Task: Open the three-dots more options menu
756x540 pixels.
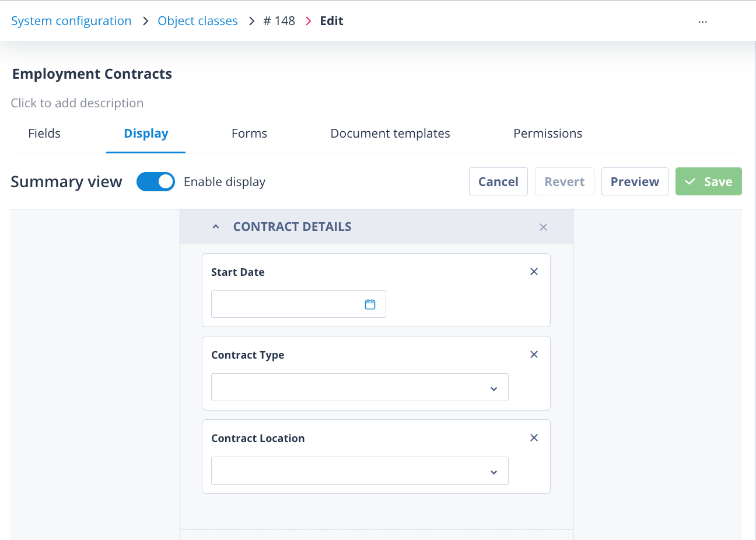Action: pos(702,22)
